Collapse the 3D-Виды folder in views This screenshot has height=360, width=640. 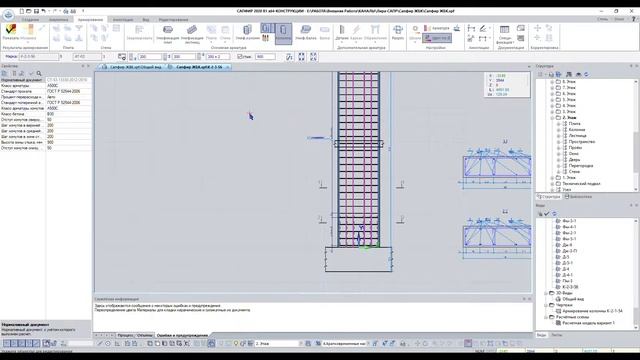click(x=546, y=293)
